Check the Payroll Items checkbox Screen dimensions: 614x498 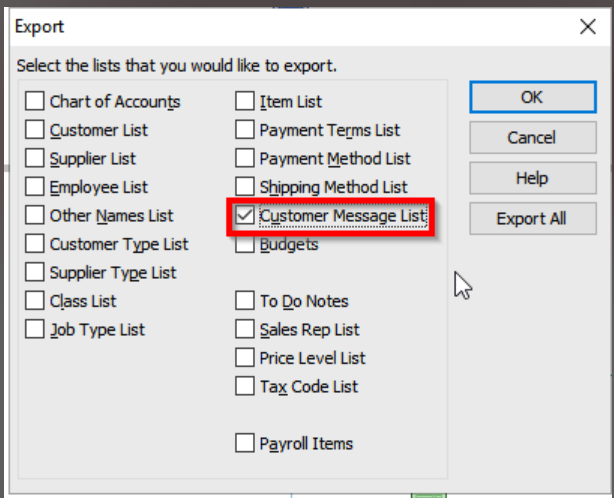click(x=245, y=443)
